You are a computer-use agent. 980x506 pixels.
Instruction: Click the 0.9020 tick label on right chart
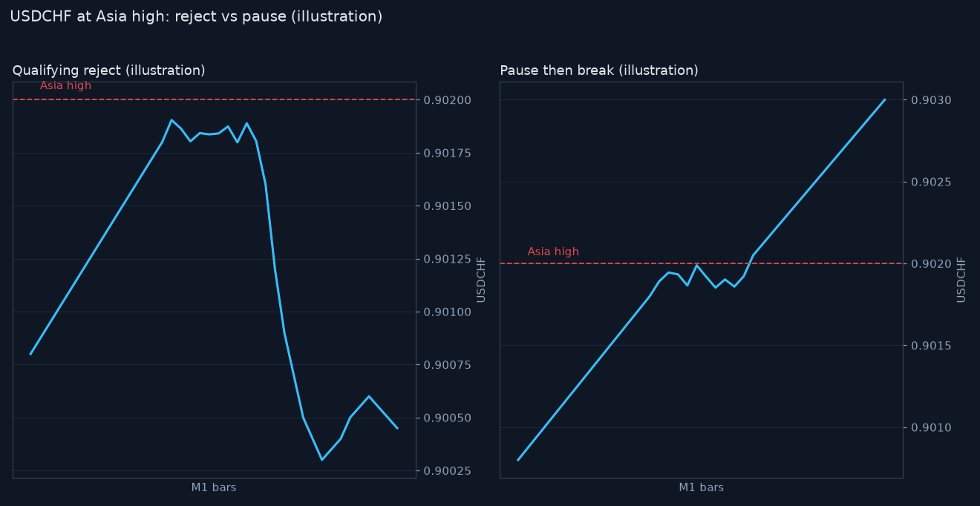[931, 264]
